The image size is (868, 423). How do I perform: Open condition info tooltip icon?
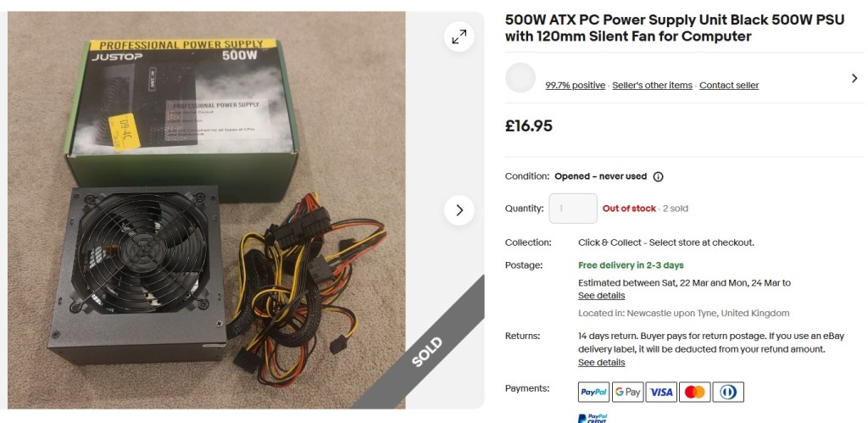[658, 176]
